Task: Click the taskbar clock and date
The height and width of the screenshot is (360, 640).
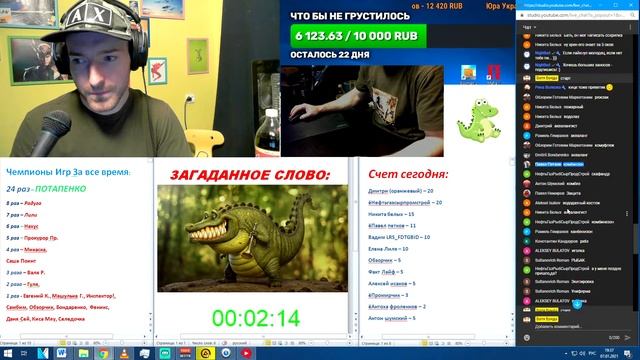Action: click(609, 353)
